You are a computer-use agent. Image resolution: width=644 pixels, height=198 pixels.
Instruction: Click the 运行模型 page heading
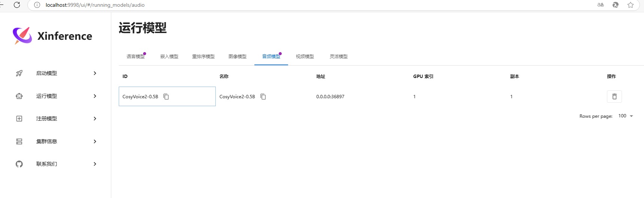(x=143, y=28)
